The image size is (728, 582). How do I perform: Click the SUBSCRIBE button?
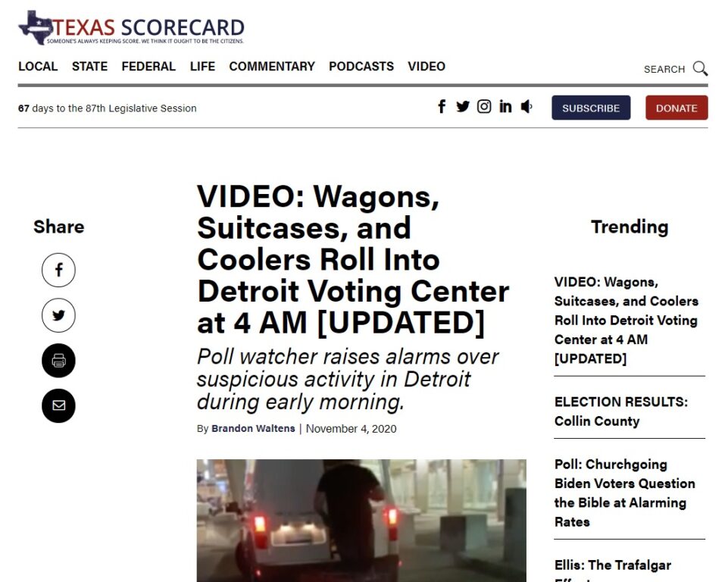[x=591, y=108]
